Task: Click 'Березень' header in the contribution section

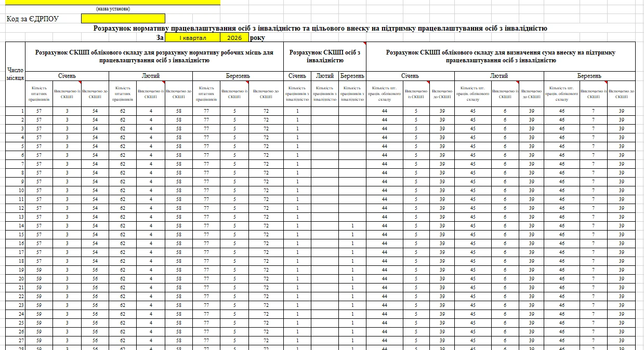Action: [589, 76]
